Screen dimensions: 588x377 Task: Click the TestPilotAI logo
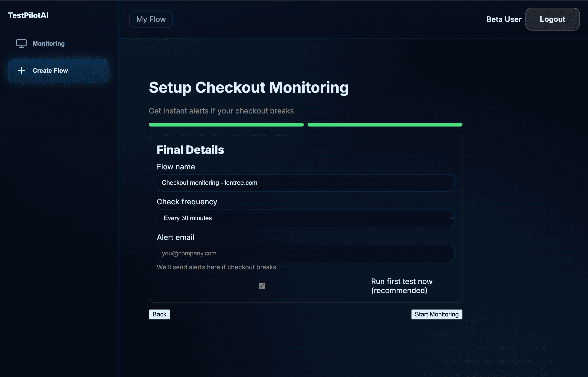(x=28, y=15)
